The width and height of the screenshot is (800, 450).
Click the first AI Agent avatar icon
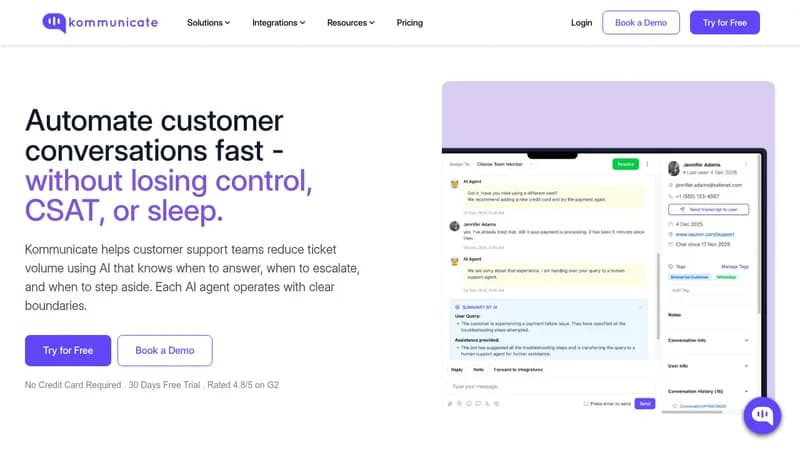pyautogui.click(x=454, y=184)
